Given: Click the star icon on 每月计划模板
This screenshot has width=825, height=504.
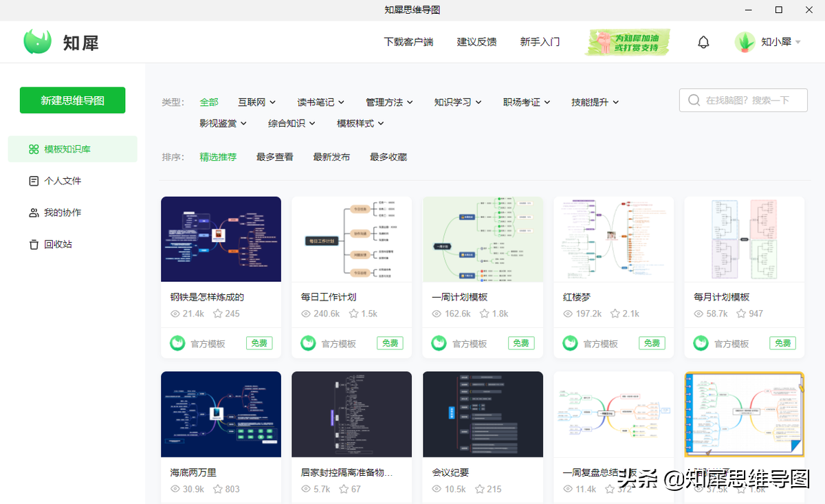Looking at the screenshot, I should 741,314.
